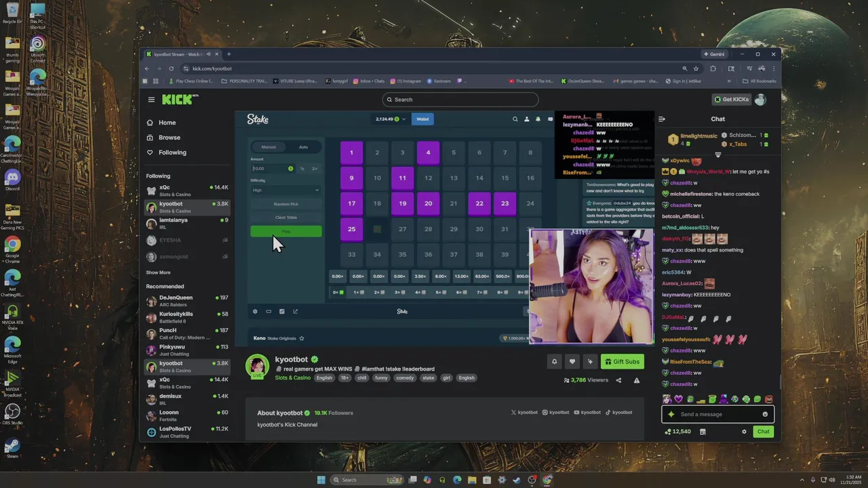Click kyootbot's X social link
868x488 pixels.
[x=524, y=412]
